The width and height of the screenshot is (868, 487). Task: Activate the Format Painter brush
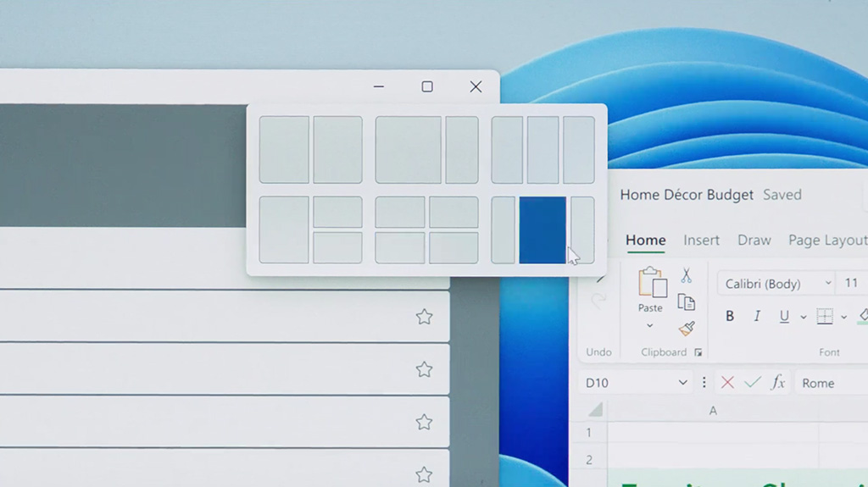point(687,329)
